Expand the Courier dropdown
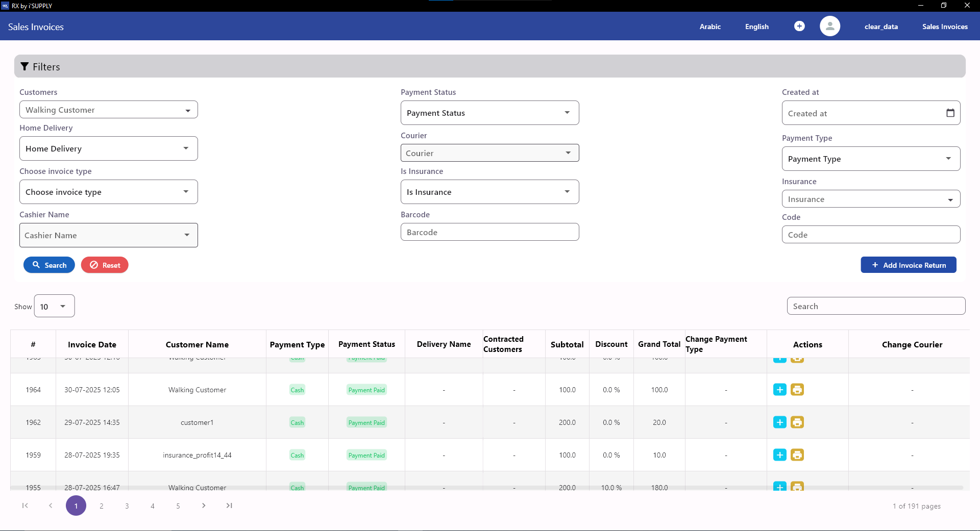Image resolution: width=980 pixels, height=531 pixels. (x=490, y=153)
